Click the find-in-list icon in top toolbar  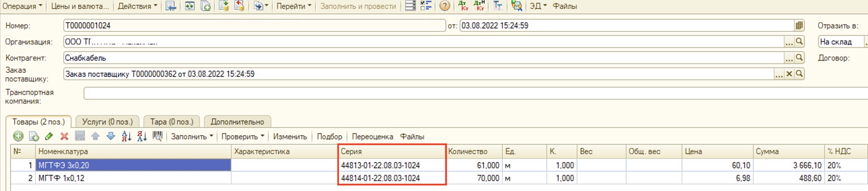click(x=171, y=6)
